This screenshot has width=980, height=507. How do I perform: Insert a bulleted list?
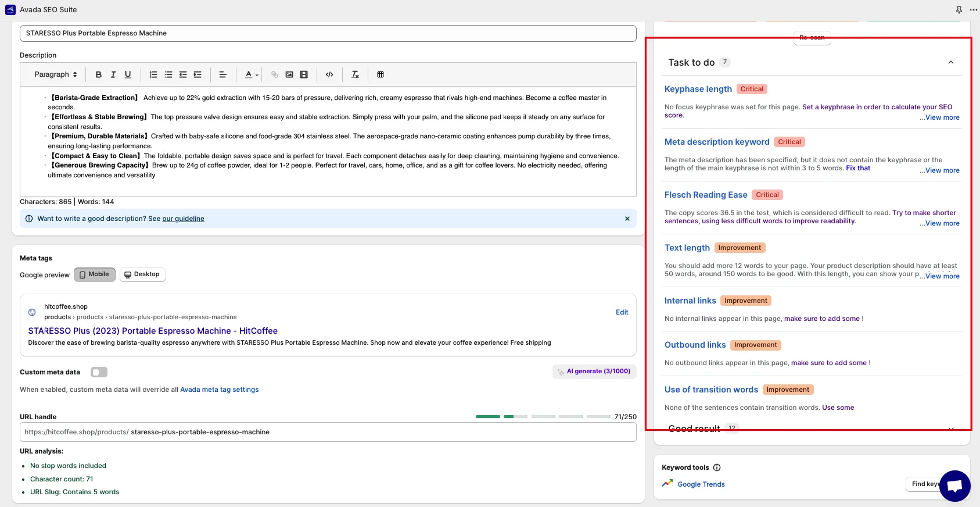(168, 74)
